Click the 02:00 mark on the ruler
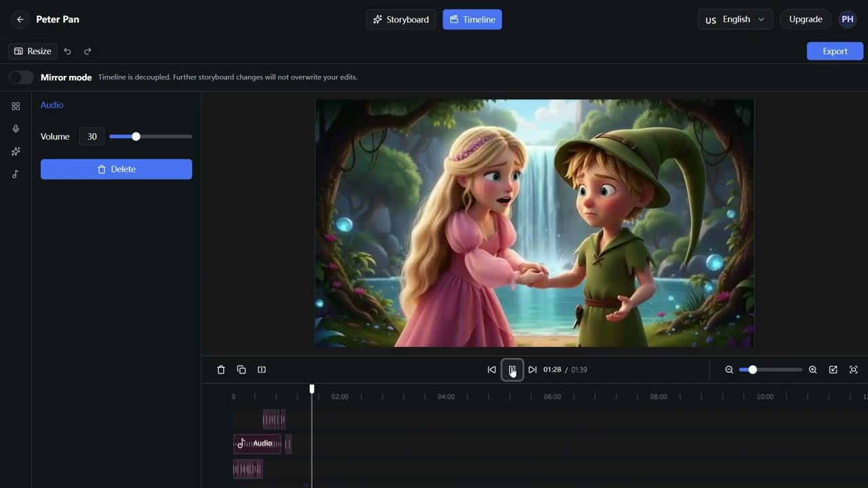This screenshot has height=488, width=868. 340,396
